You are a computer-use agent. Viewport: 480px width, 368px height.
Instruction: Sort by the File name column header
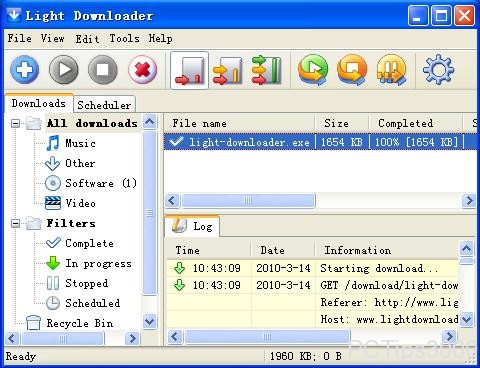[x=239, y=123]
